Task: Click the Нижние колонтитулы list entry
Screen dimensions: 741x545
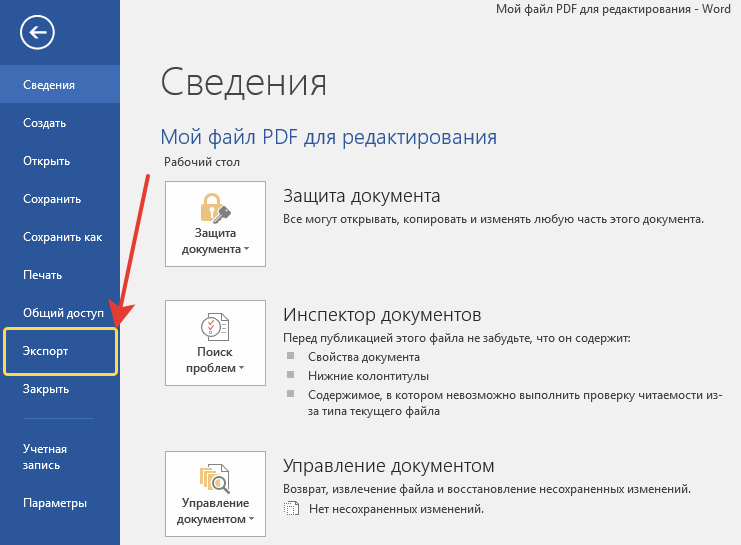Action: [368, 376]
